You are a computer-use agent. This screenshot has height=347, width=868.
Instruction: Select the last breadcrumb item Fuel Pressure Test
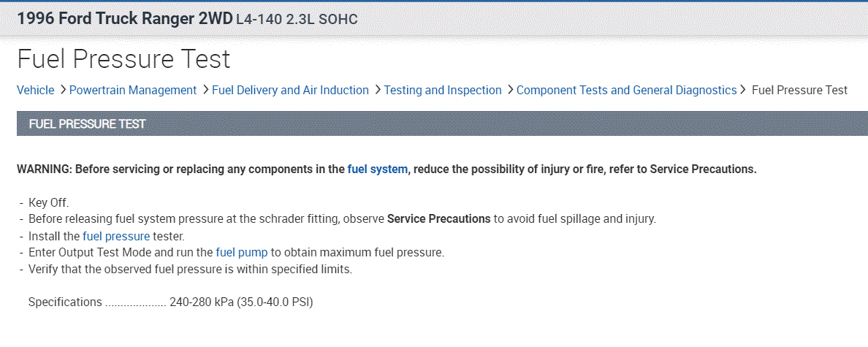[x=799, y=90]
